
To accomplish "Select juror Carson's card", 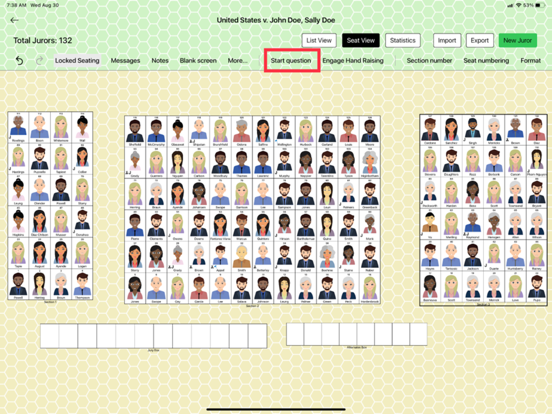I will (515, 161).
